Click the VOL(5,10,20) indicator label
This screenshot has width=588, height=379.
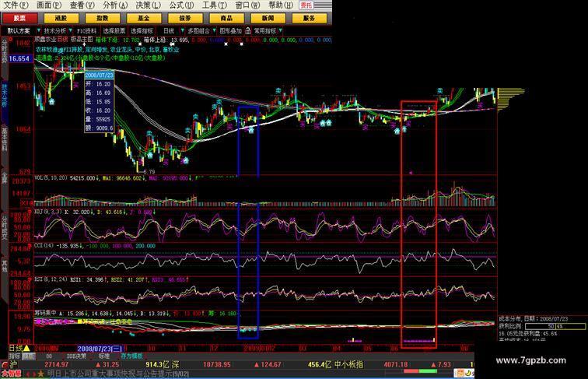[x=51, y=178]
